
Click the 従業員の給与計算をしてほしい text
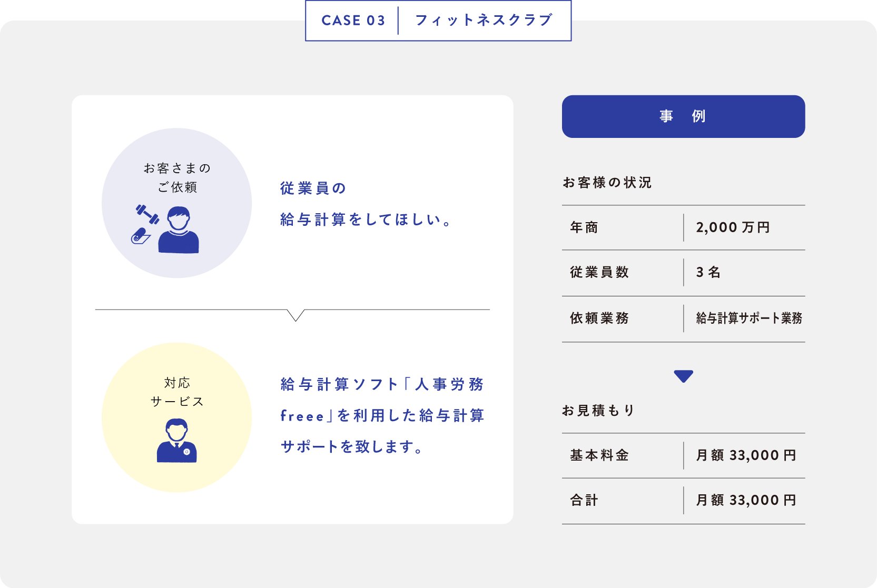point(366,204)
